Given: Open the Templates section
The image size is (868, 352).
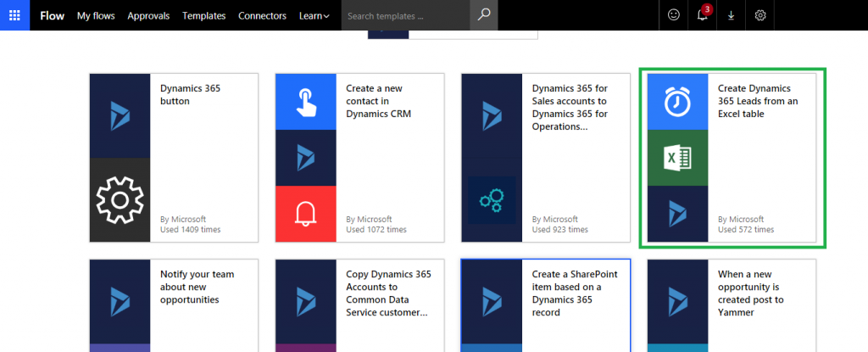Looking at the screenshot, I should click(x=203, y=15).
